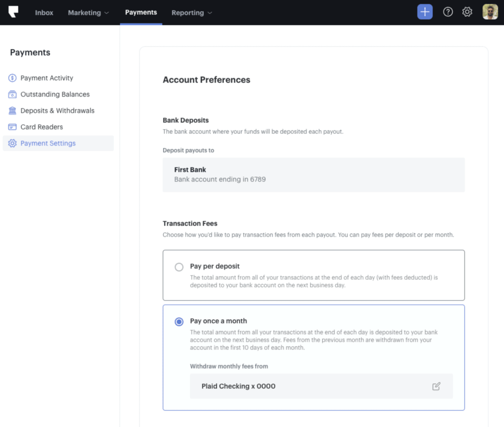Click the First Bank deposit account box
The width and height of the screenshot is (504, 427).
pyautogui.click(x=313, y=175)
